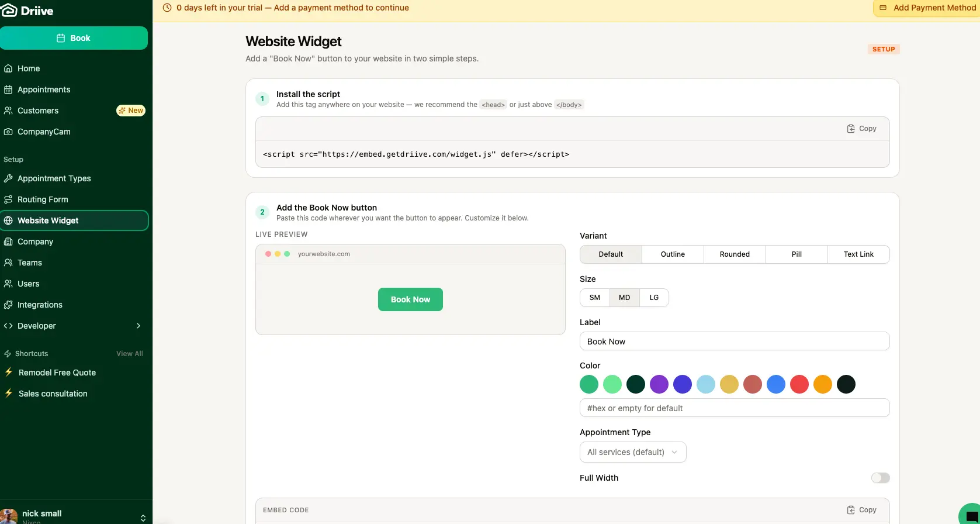Image resolution: width=980 pixels, height=524 pixels.
Task: Click the clock icon in trial banner
Action: click(x=167, y=8)
